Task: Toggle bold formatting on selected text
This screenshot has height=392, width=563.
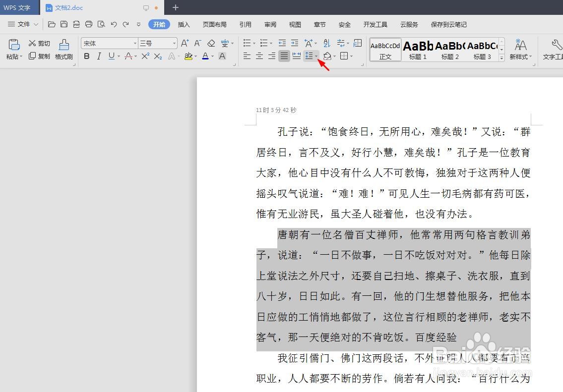Action: 87,56
